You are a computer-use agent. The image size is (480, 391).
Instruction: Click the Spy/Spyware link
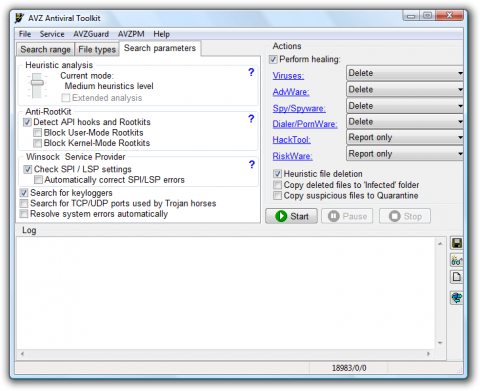pos(299,108)
